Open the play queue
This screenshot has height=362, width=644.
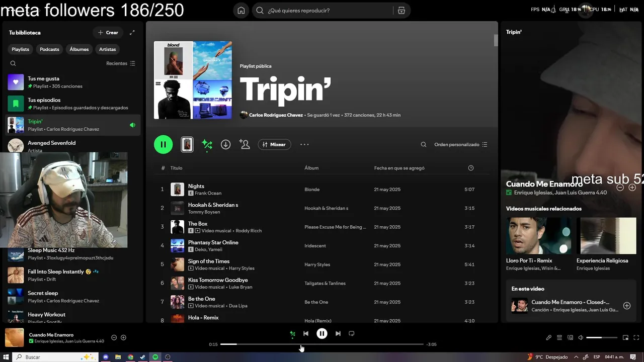pos(559,338)
